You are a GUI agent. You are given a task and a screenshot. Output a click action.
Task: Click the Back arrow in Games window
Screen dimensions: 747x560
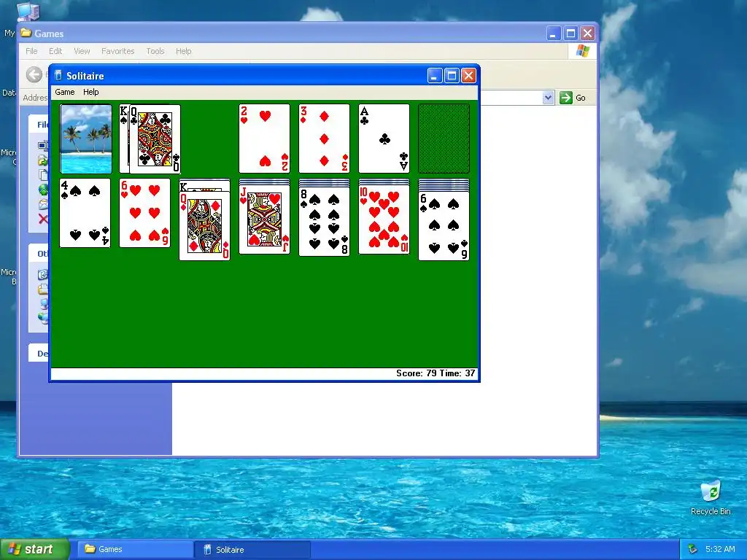(x=34, y=74)
